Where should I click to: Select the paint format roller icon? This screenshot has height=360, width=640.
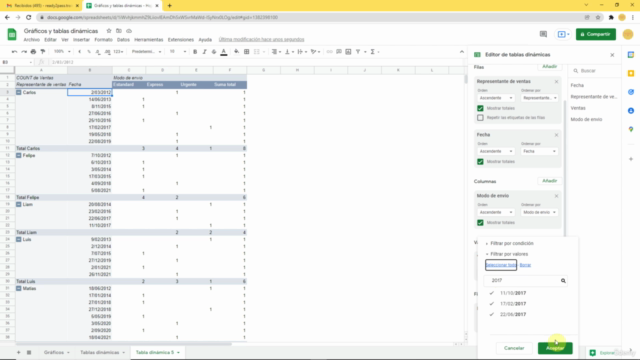(43, 52)
